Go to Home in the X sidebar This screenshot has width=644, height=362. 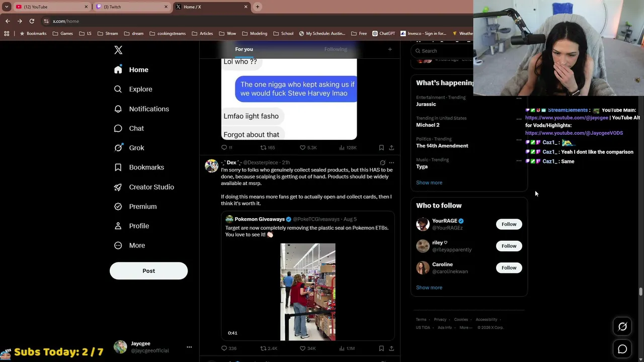tap(131, 70)
